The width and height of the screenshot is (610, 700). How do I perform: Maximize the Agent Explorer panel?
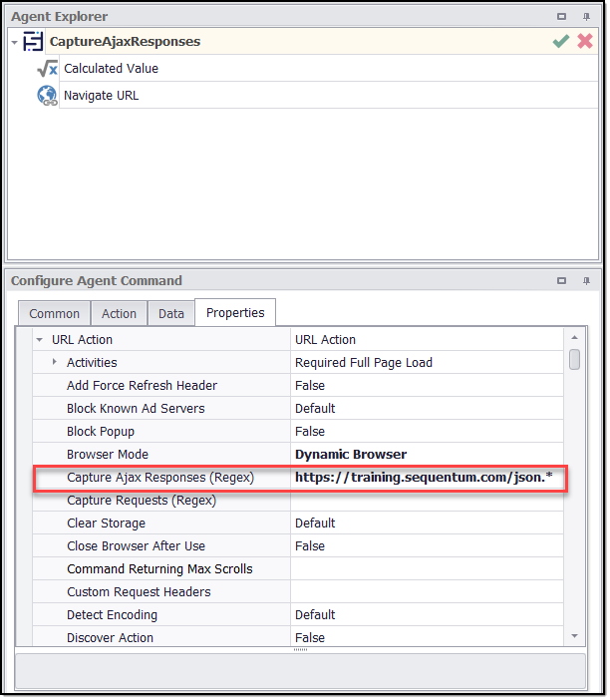(562, 17)
